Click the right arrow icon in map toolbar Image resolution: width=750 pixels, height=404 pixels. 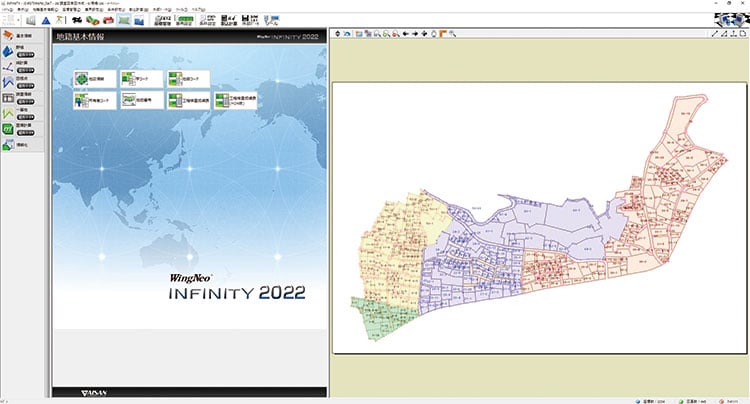click(415, 34)
